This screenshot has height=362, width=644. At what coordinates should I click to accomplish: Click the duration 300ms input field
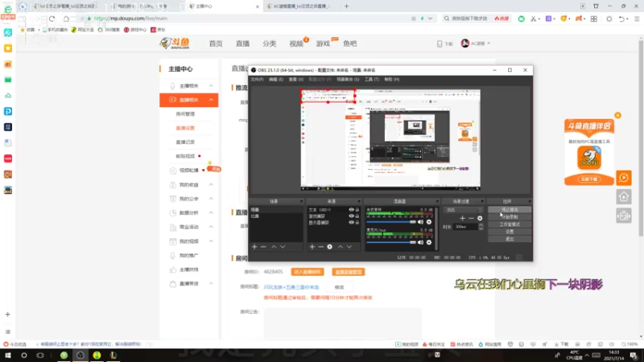[466, 227]
